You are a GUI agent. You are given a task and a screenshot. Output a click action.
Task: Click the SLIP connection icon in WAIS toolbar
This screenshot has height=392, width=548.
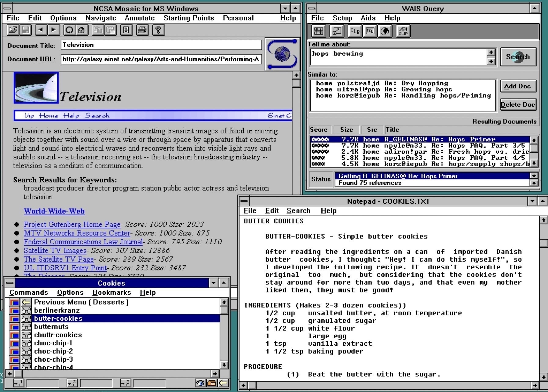point(403,31)
